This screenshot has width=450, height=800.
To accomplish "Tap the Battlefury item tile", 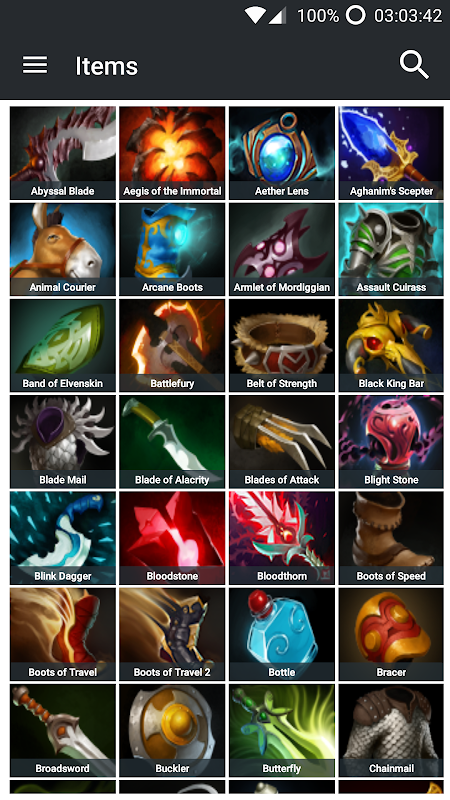I will (172, 345).
